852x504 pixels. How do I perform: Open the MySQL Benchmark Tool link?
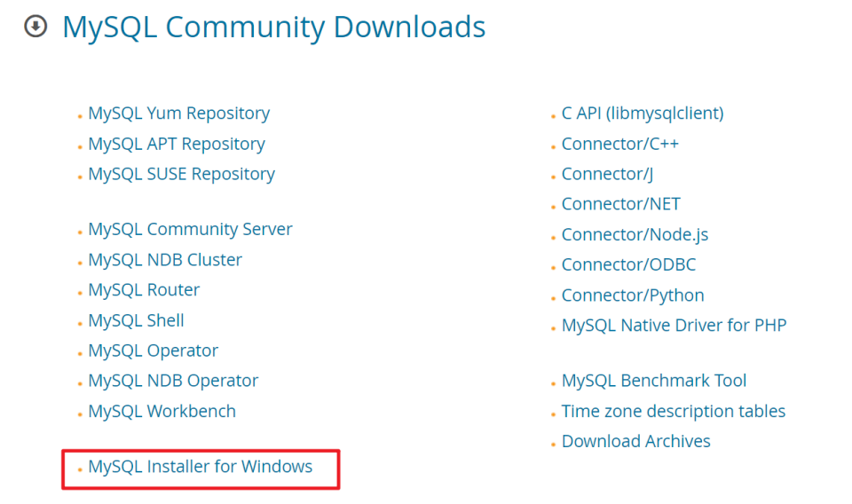click(x=654, y=381)
